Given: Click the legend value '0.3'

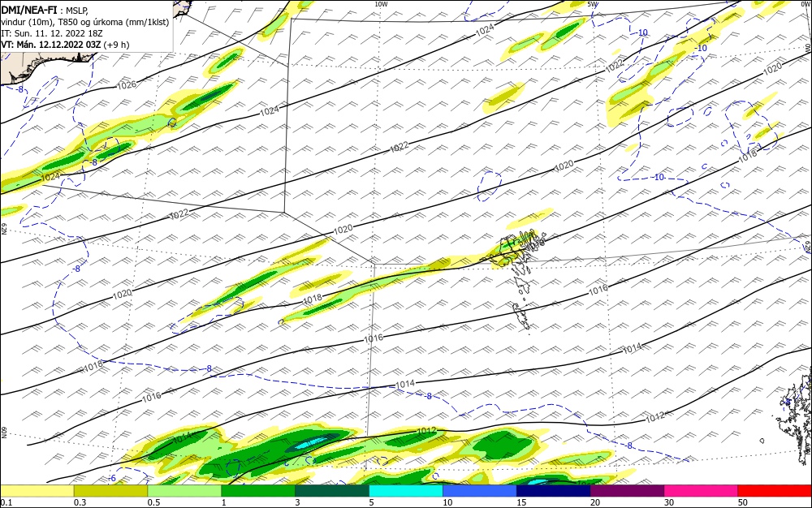Looking at the screenshot, I should (80, 502).
